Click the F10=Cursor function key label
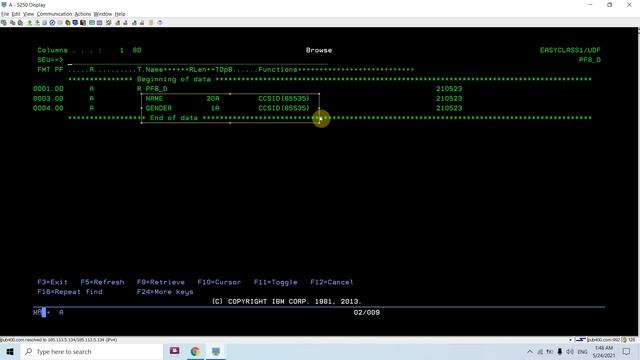The height and width of the screenshot is (360, 640). coord(219,282)
